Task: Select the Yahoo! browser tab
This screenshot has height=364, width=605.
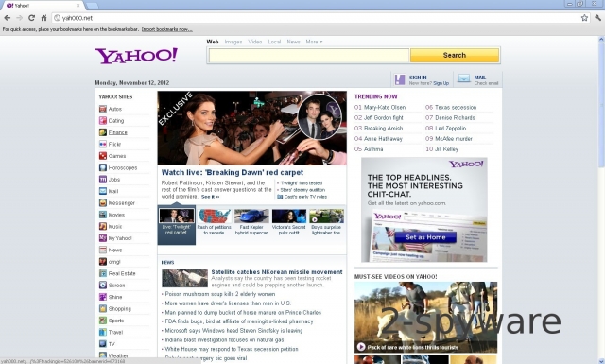Action: coord(43,6)
